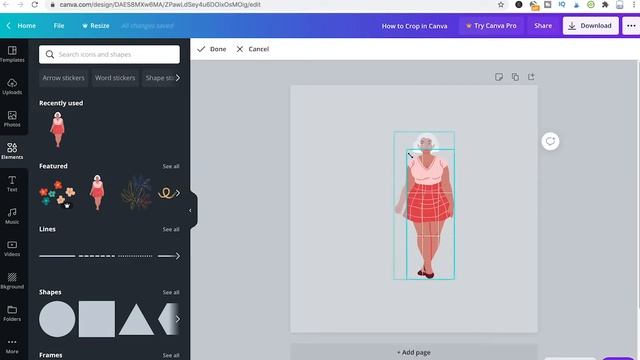Add the triangle shape
Image resolution: width=640 pixels, height=360 pixels.
tap(136, 320)
